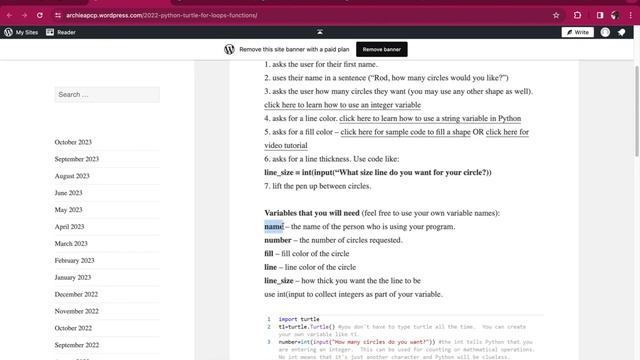Screen dimensions: 640x360
Task: Go back to the previous page
Action: (9, 16)
